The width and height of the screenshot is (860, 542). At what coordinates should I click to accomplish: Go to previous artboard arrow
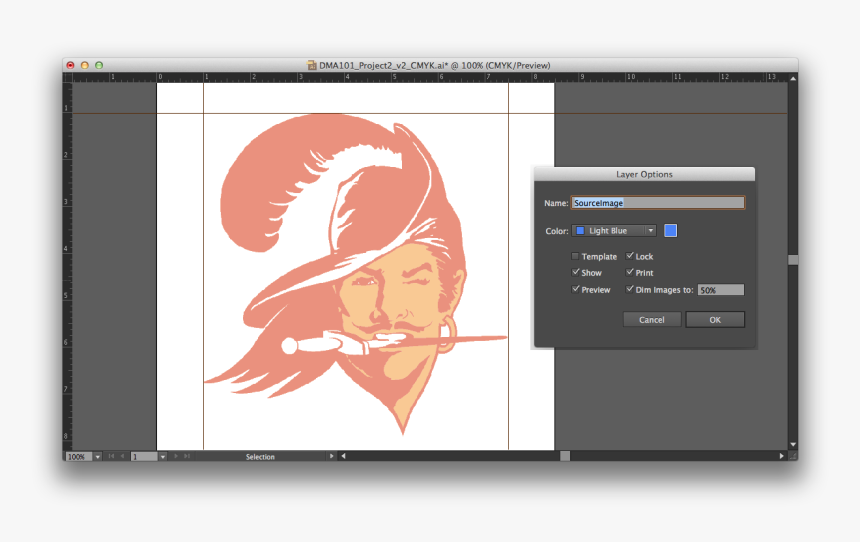pyautogui.click(x=122, y=456)
